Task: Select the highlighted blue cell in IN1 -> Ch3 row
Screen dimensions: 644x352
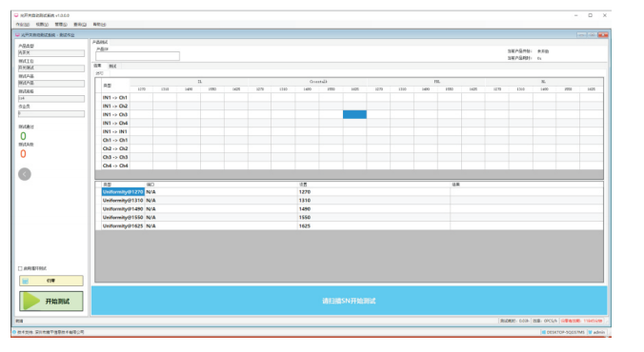Action: pos(354,114)
